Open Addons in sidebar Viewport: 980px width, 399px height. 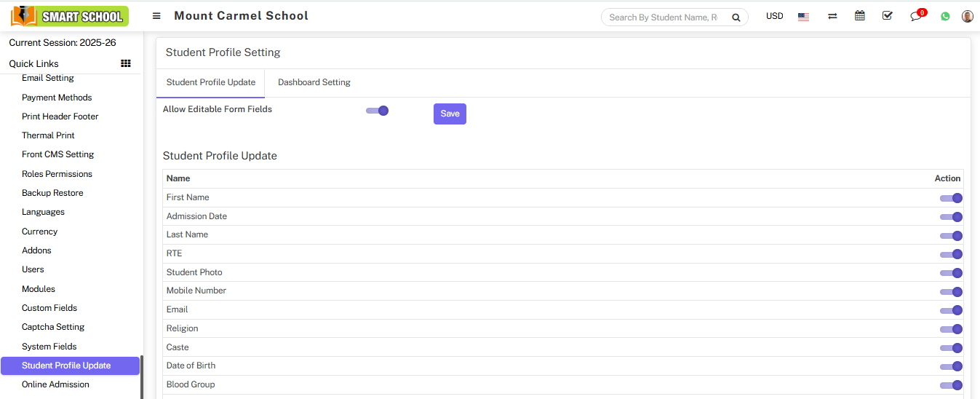[x=36, y=250]
